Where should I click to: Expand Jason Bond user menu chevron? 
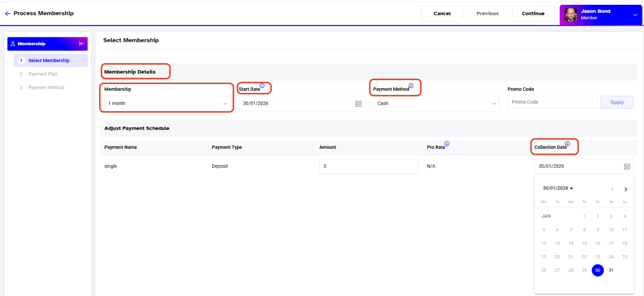point(635,15)
